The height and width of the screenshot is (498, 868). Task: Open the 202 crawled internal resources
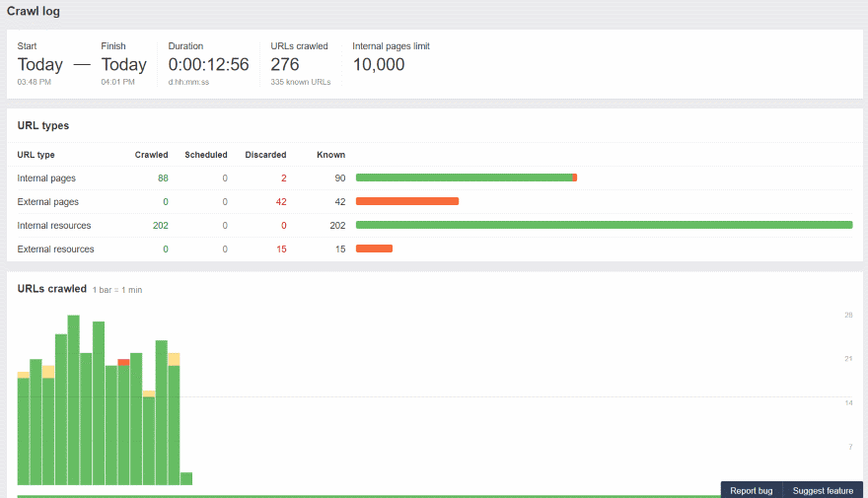(x=160, y=226)
